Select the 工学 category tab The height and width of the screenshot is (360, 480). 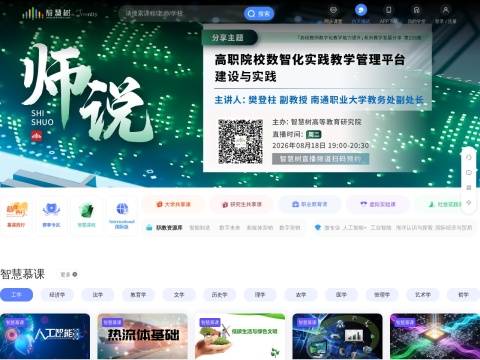[16, 295]
